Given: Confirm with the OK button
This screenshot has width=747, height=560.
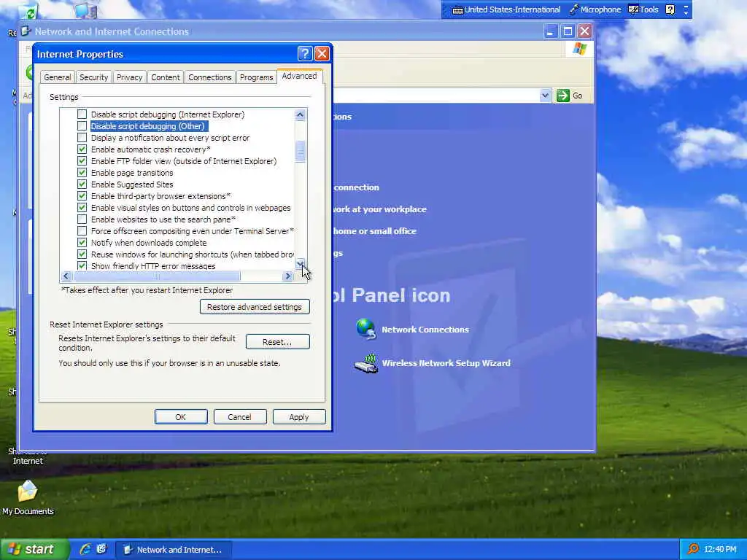Looking at the screenshot, I should 181,416.
